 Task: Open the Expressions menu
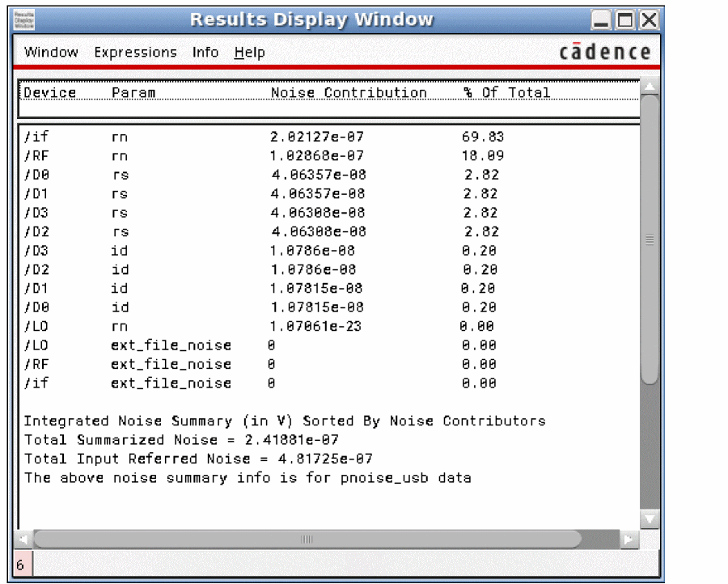135,53
